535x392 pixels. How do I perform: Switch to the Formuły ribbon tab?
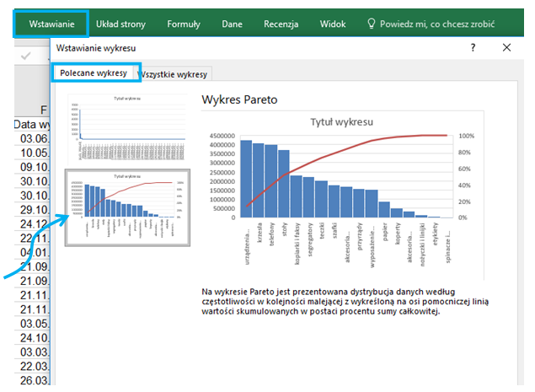(x=183, y=24)
